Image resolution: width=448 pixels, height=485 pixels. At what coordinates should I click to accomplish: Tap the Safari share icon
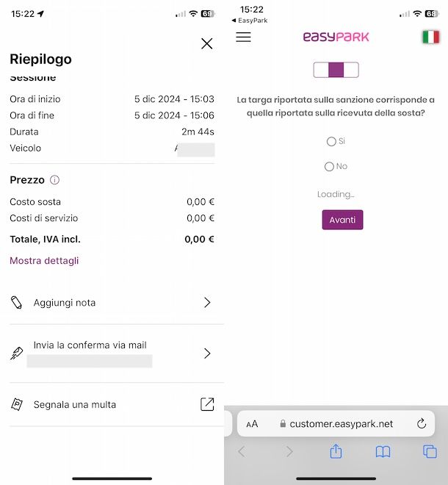[x=336, y=451]
